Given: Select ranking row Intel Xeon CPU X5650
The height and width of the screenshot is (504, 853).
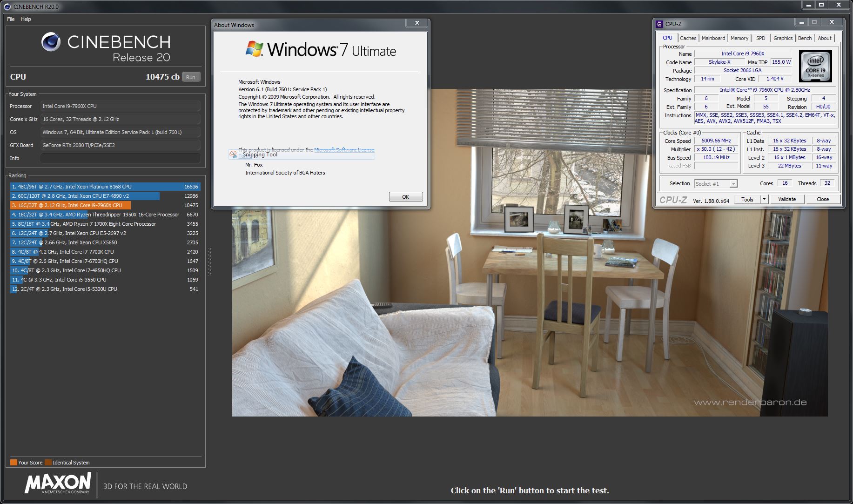Looking at the screenshot, I should click(x=105, y=242).
